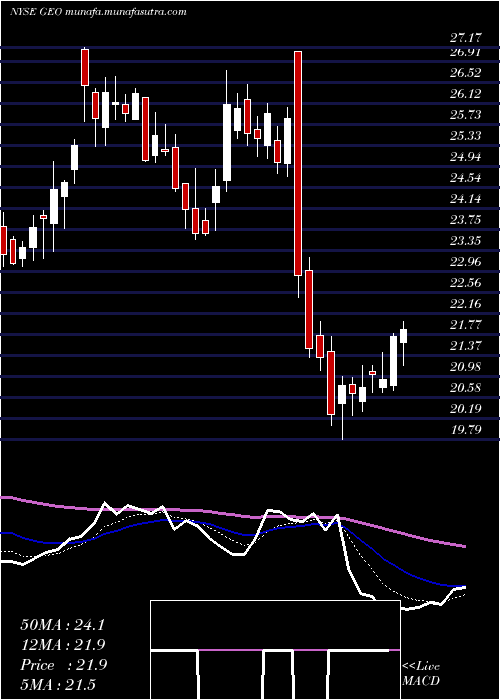Click the 26.91 price axis label
Viewport: 500px width, 700px height.
(465, 52)
